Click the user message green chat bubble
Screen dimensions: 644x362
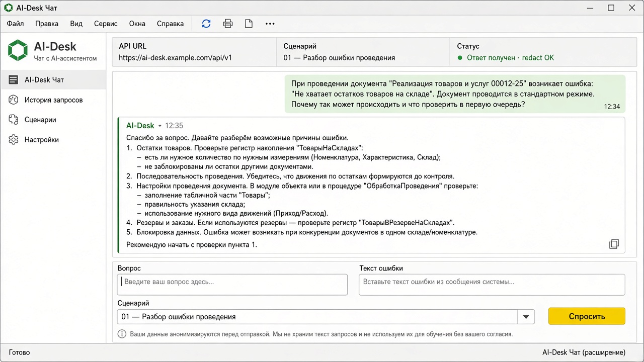455,94
